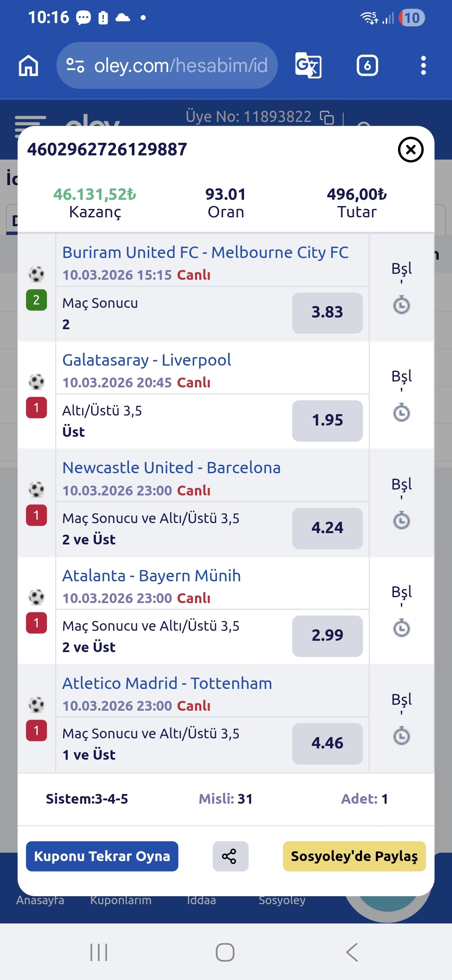This screenshot has width=452, height=980.
Task: Tap the browser home icon
Action: 28,66
